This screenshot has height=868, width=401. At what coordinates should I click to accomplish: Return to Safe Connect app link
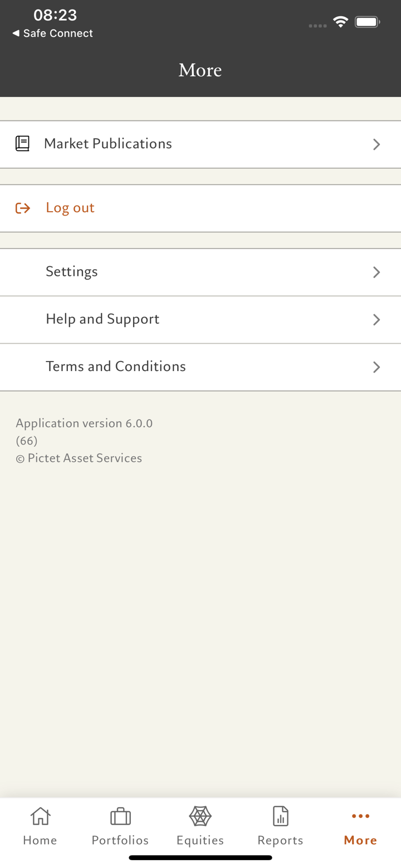click(x=58, y=33)
